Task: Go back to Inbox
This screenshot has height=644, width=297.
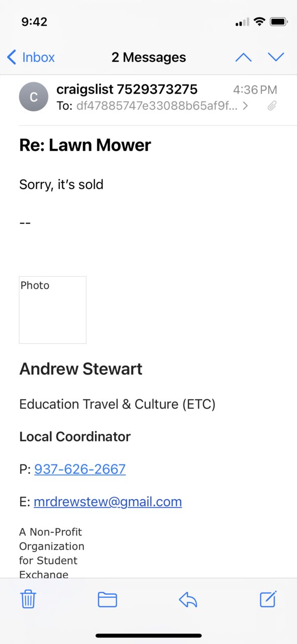Action: coord(31,57)
